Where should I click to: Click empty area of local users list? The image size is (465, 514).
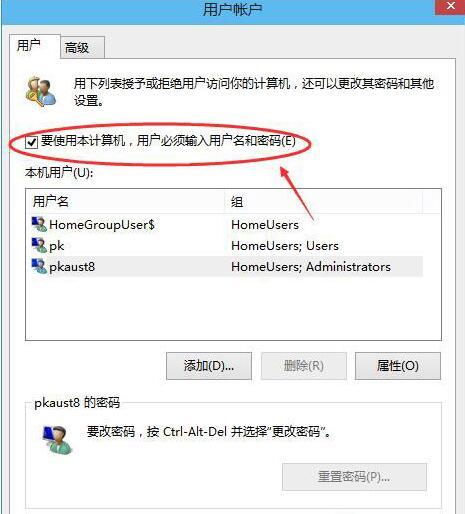tap(233, 308)
